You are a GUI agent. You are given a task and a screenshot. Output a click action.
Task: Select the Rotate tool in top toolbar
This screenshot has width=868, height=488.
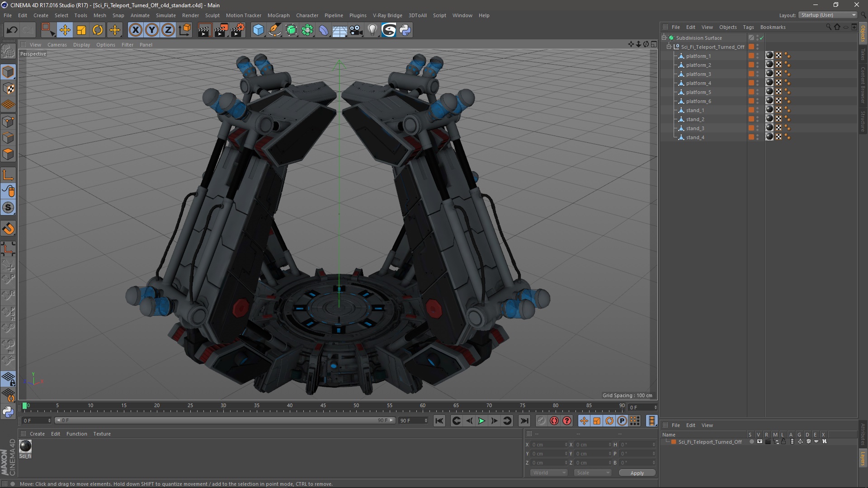pos(98,30)
